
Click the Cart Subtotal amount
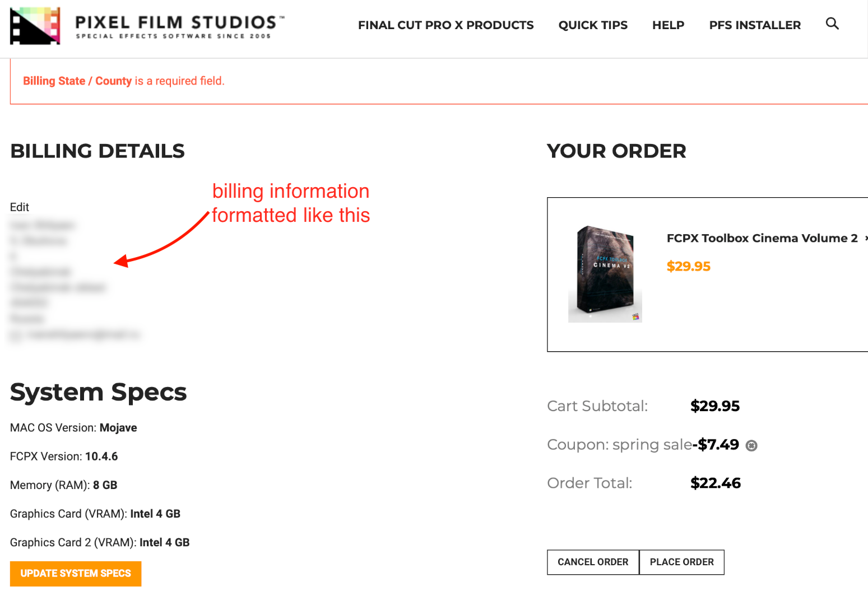[x=715, y=406]
